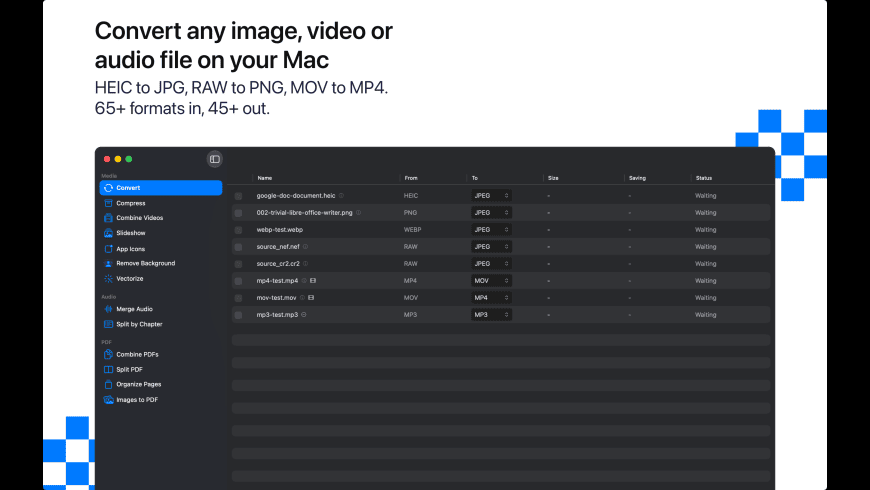Sort by the Name column header
This screenshot has height=490, width=870.
tap(265, 178)
